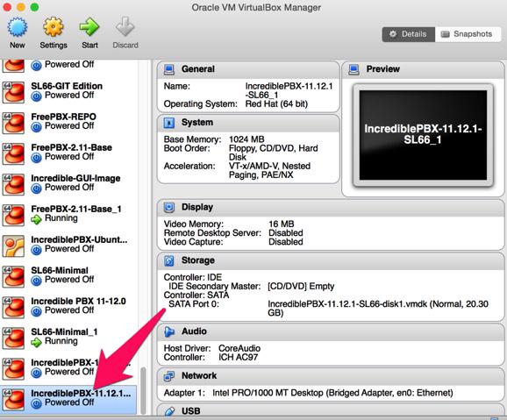Click the Audio section speaker icon
The image size is (507, 420).
coord(168,331)
